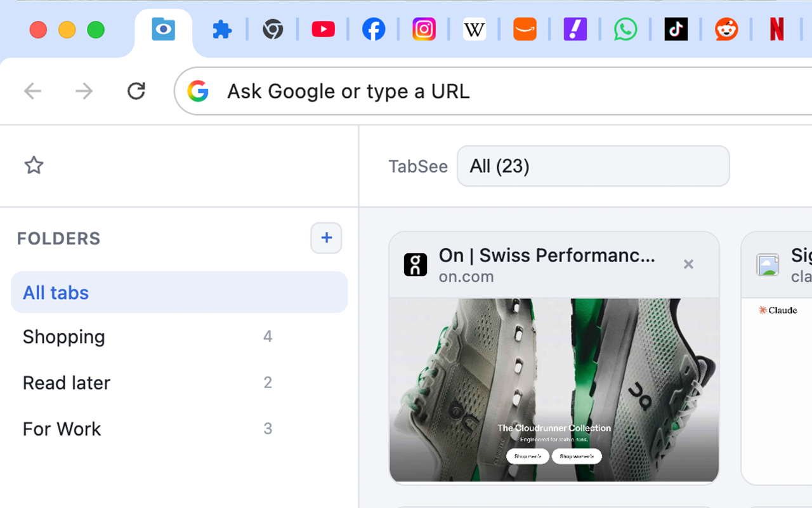Open the Extensions puzzle-piece tab
The image size is (812, 508).
[222, 29]
